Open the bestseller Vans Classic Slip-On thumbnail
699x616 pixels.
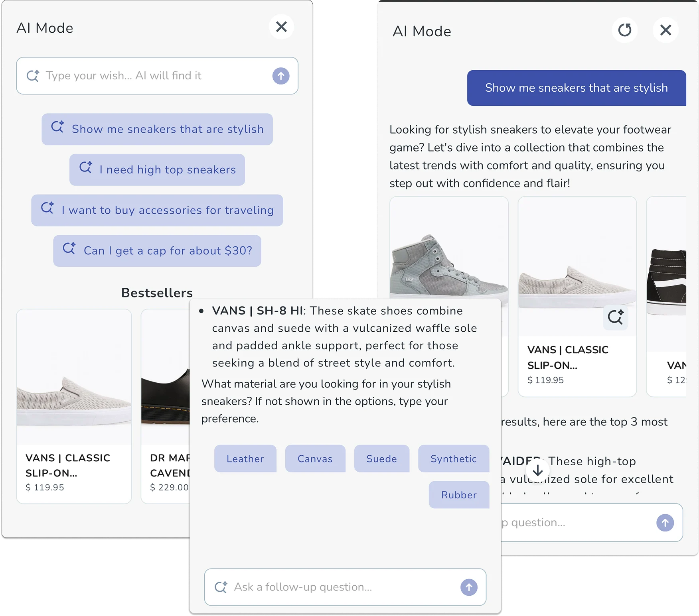click(x=74, y=377)
